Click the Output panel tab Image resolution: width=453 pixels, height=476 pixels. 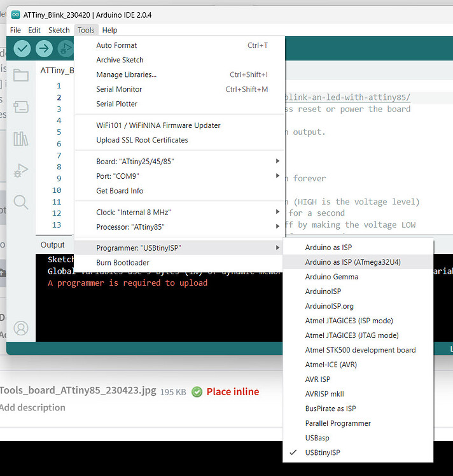pos(53,244)
